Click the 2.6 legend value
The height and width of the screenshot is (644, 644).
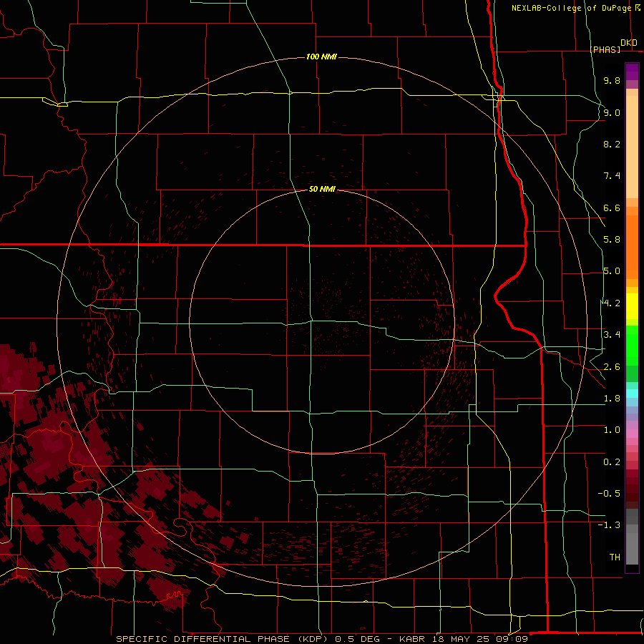coord(612,367)
